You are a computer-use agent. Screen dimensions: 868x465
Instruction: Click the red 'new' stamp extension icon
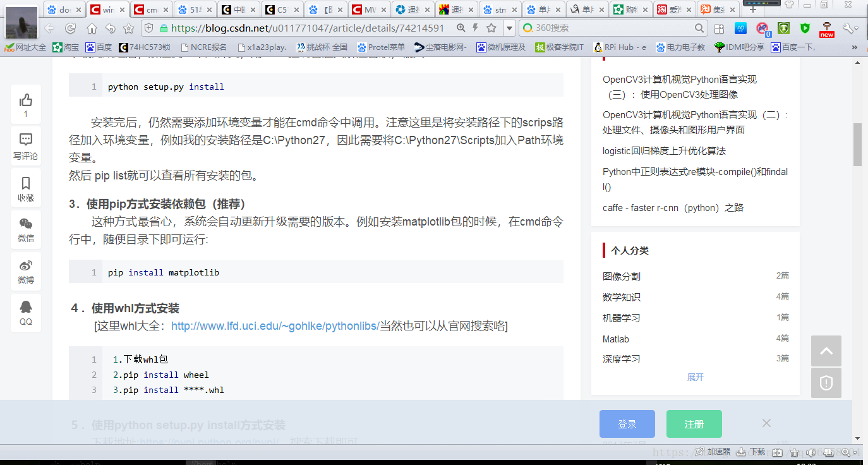point(827,29)
